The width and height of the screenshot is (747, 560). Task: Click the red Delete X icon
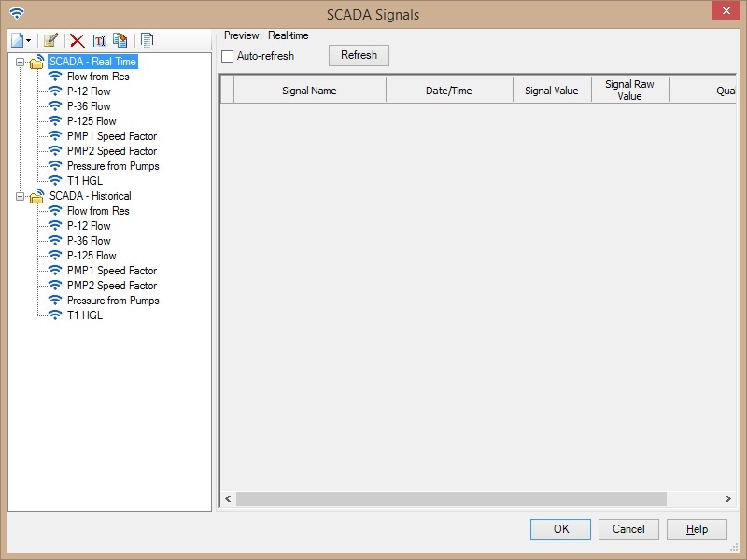click(77, 41)
